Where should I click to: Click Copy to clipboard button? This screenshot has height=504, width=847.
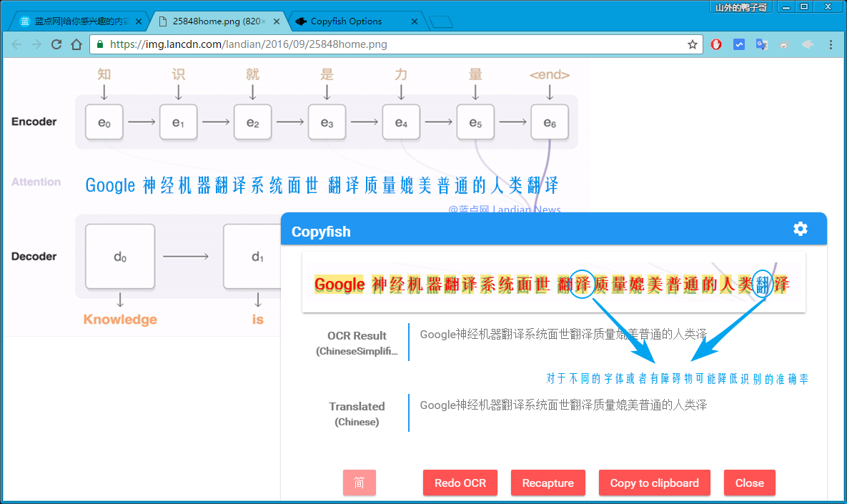pyautogui.click(x=654, y=483)
